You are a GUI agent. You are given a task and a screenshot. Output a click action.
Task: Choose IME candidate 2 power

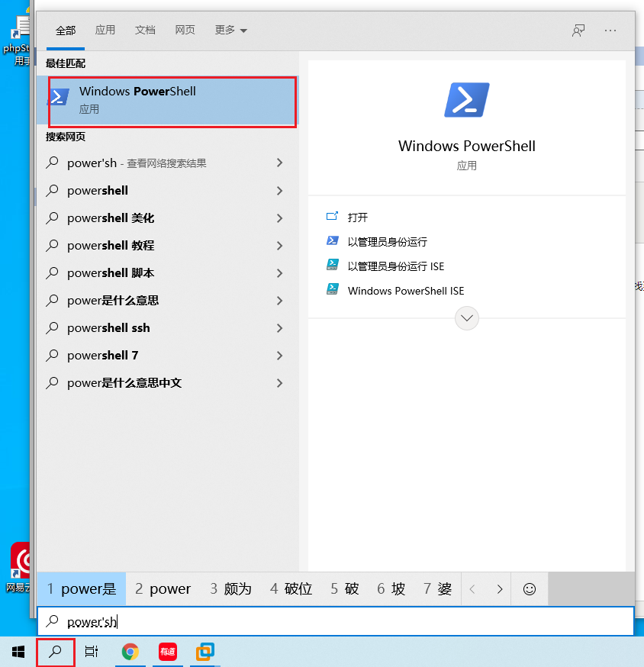pos(163,588)
